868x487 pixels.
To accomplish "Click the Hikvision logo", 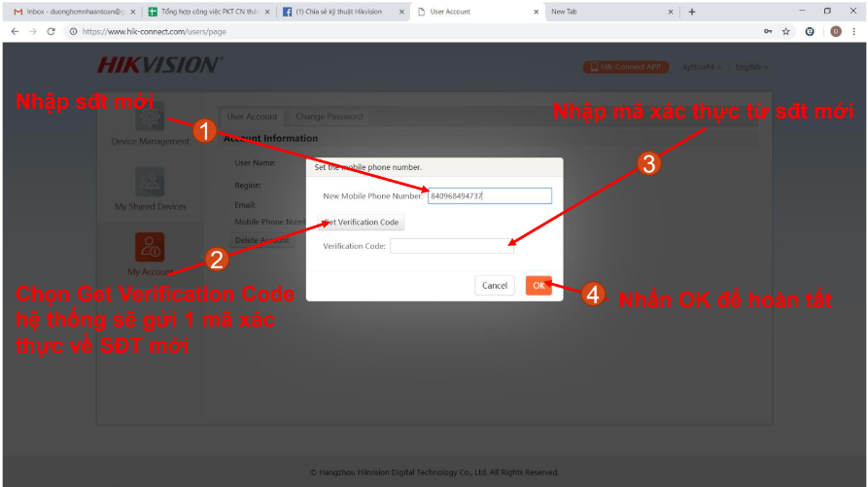I will [159, 65].
